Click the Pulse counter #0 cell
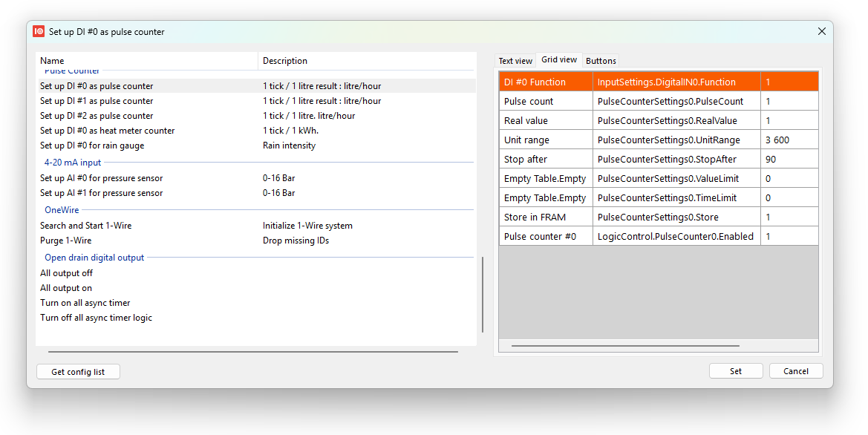Viewport: 868px width, 435px height. tap(546, 237)
